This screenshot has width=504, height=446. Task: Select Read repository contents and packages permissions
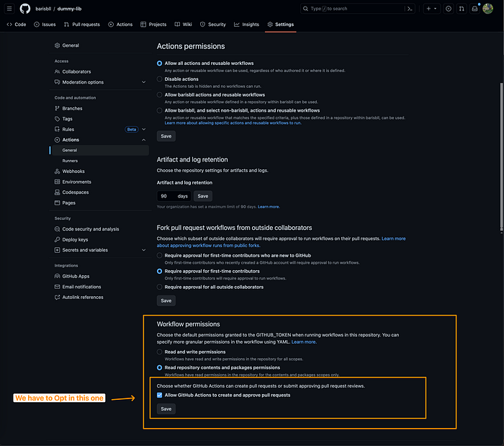point(159,367)
